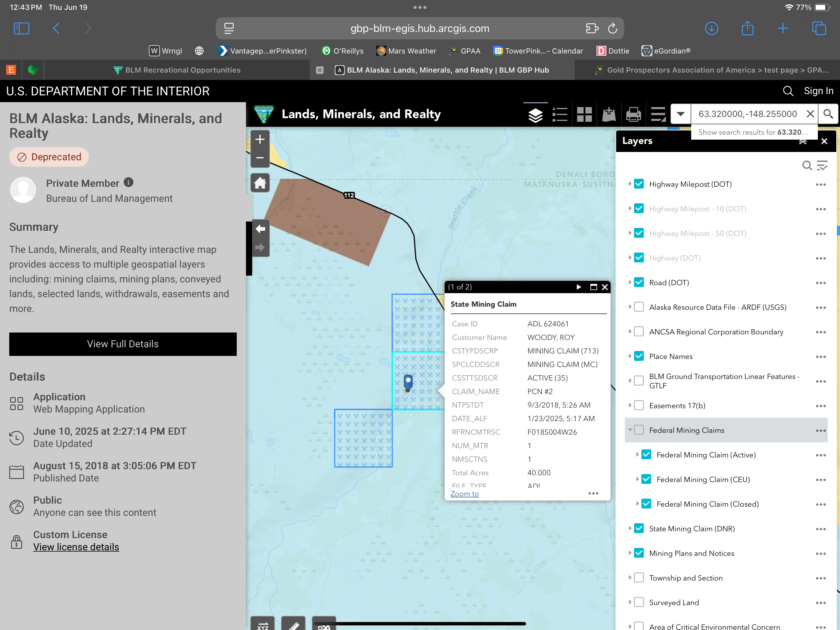This screenshot has width=840, height=630.
Task: Toggle the Federal Mining Claims group checkbox
Action: pyautogui.click(x=639, y=430)
